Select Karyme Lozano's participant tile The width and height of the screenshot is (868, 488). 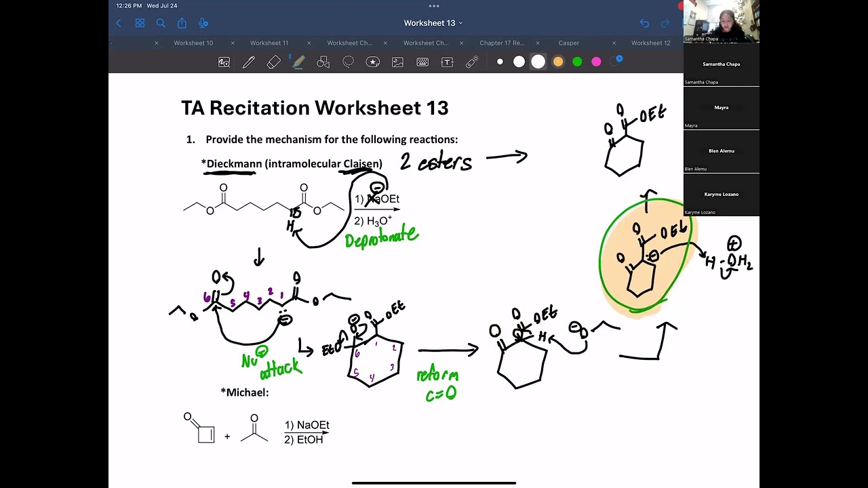(x=722, y=195)
